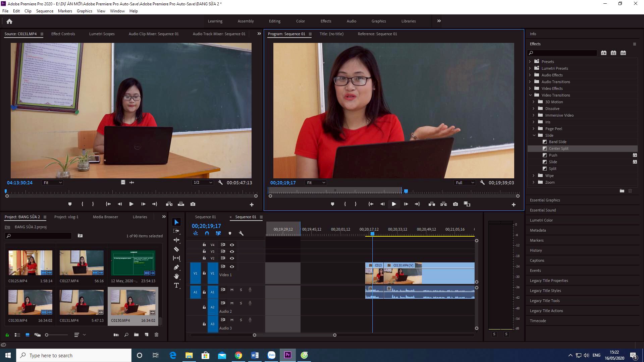Switch to the Color workspace
The height and width of the screenshot is (362, 644).
tap(300, 21)
